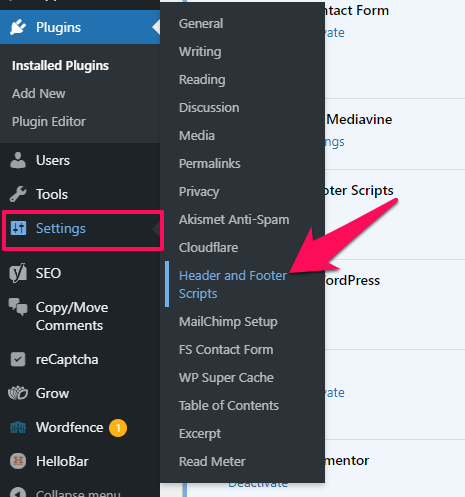Open Header and Footer Scripts settings
The image size is (465, 497).
click(x=233, y=284)
